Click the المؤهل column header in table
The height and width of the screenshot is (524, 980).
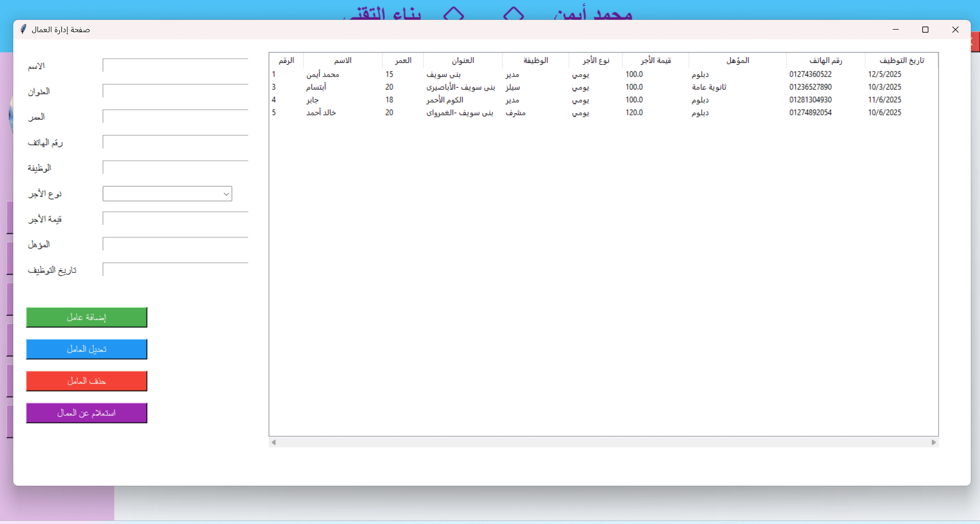click(x=737, y=60)
